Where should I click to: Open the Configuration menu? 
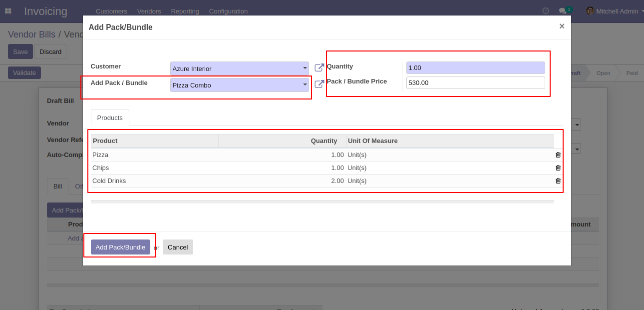tap(228, 11)
